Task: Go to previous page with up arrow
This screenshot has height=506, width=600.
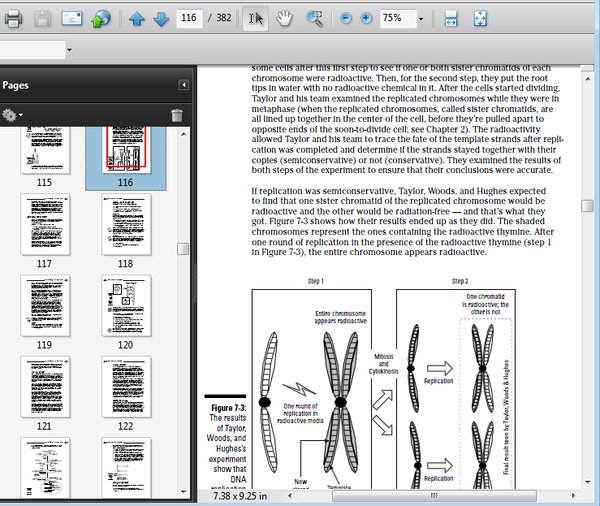Action: [138, 19]
